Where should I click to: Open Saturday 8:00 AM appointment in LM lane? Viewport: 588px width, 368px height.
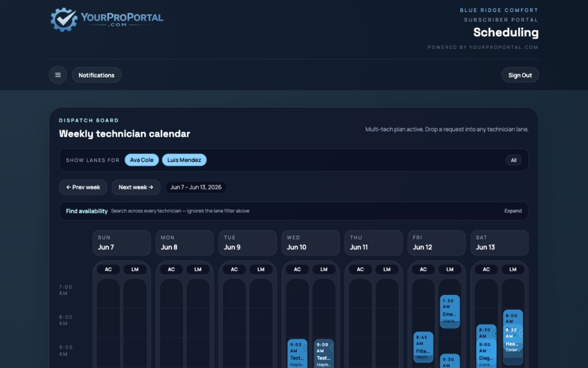[x=513, y=316]
